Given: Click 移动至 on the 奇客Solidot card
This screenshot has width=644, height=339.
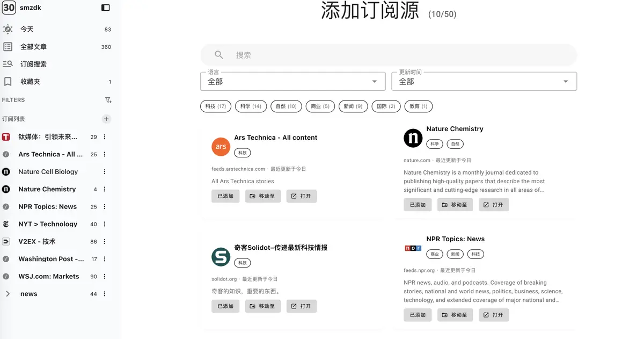Looking at the screenshot, I should pyautogui.click(x=262, y=306).
